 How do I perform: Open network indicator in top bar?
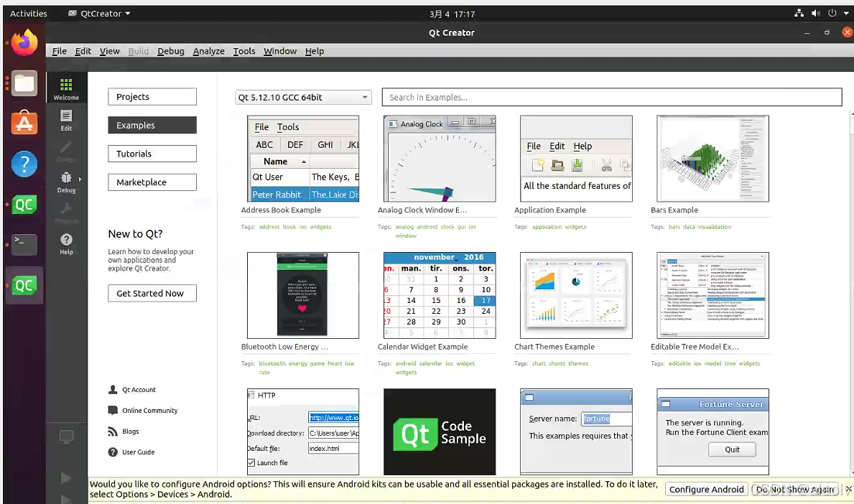(799, 13)
